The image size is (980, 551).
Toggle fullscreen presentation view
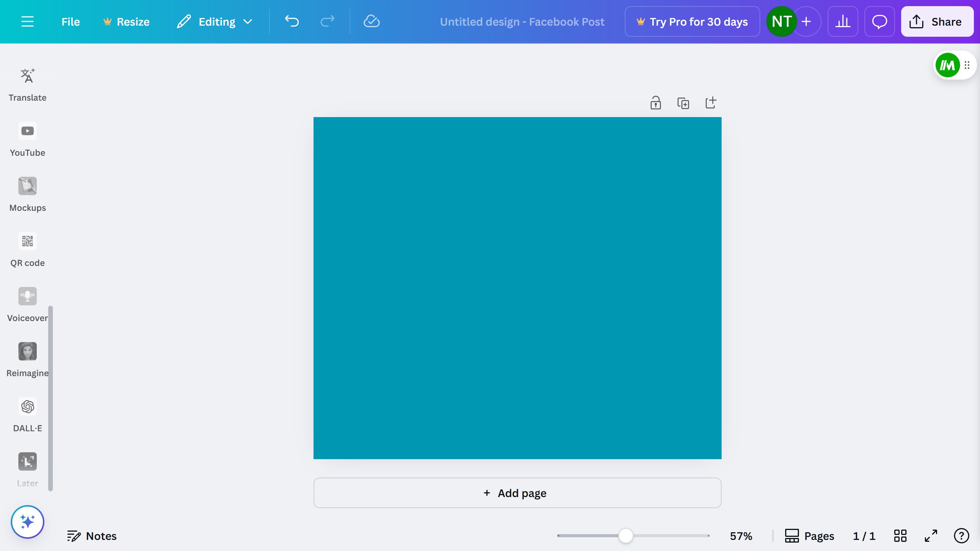click(x=931, y=536)
